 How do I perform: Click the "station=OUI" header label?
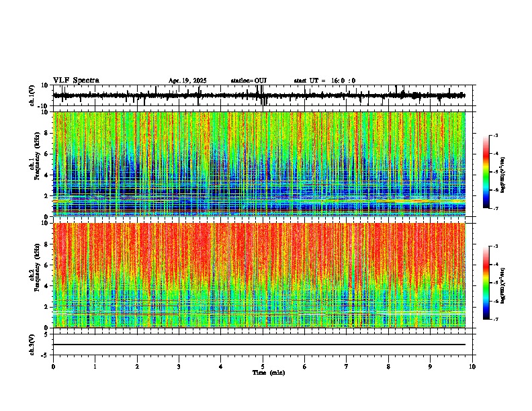[x=249, y=81]
